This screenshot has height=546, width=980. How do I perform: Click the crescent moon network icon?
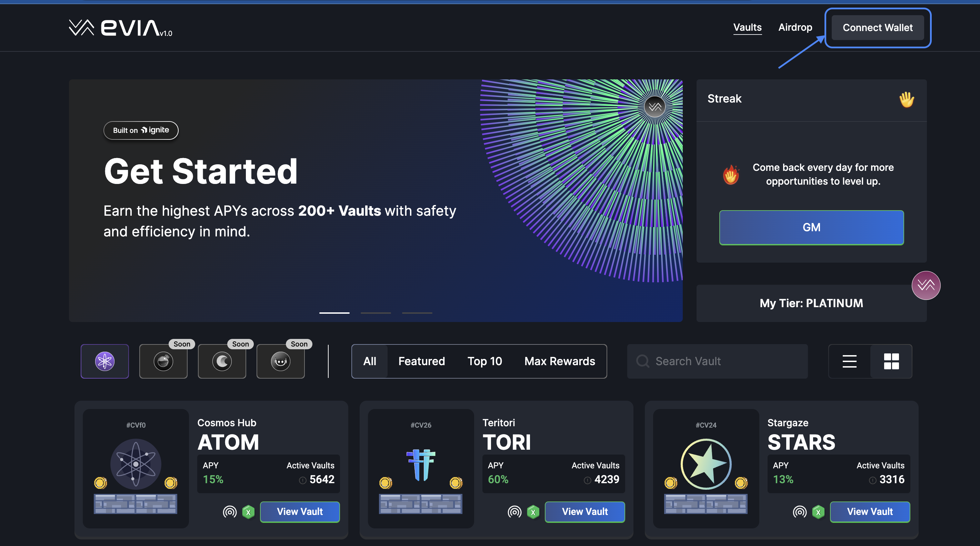click(x=222, y=361)
